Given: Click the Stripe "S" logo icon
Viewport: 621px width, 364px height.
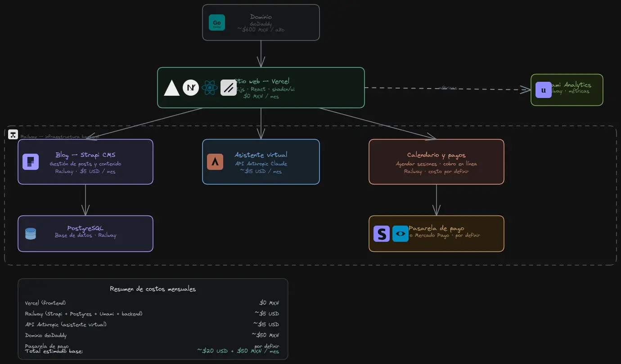Looking at the screenshot, I should (x=382, y=234).
